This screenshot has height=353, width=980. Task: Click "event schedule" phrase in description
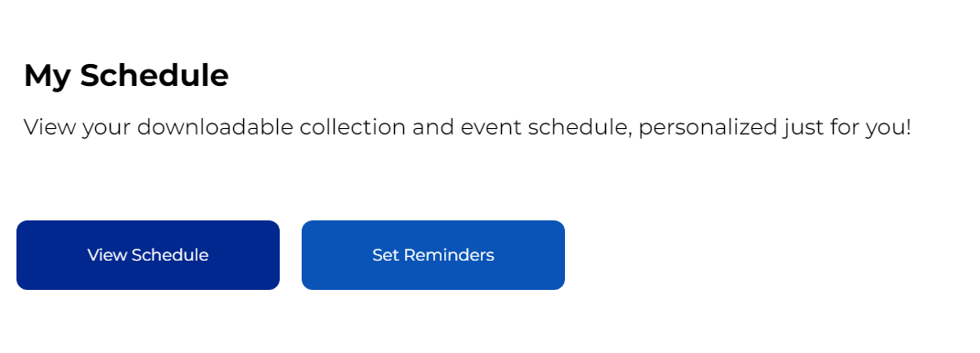point(547,127)
